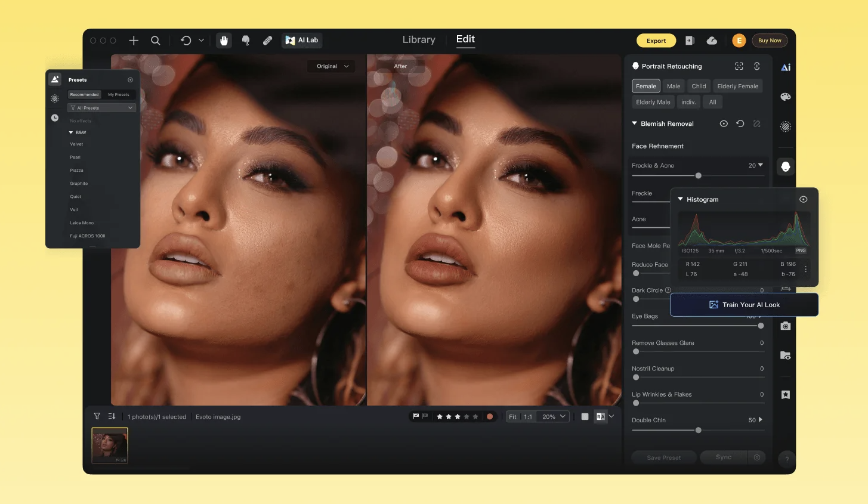Click the Buy Now button
The width and height of the screenshot is (868, 504).
[770, 41]
